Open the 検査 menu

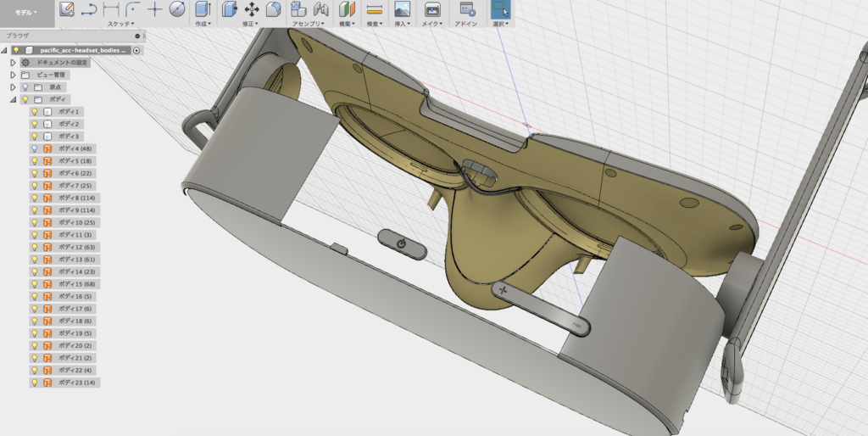375,24
